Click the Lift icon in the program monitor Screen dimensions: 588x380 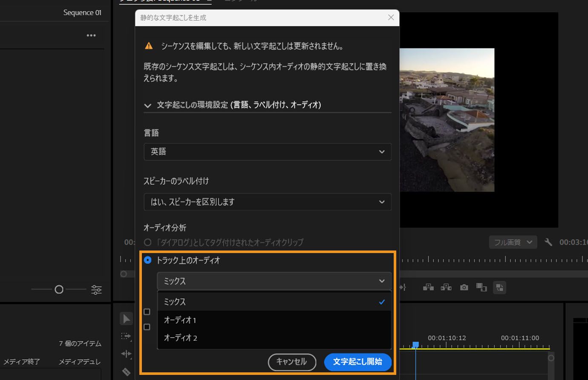click(x=428, y=287)
